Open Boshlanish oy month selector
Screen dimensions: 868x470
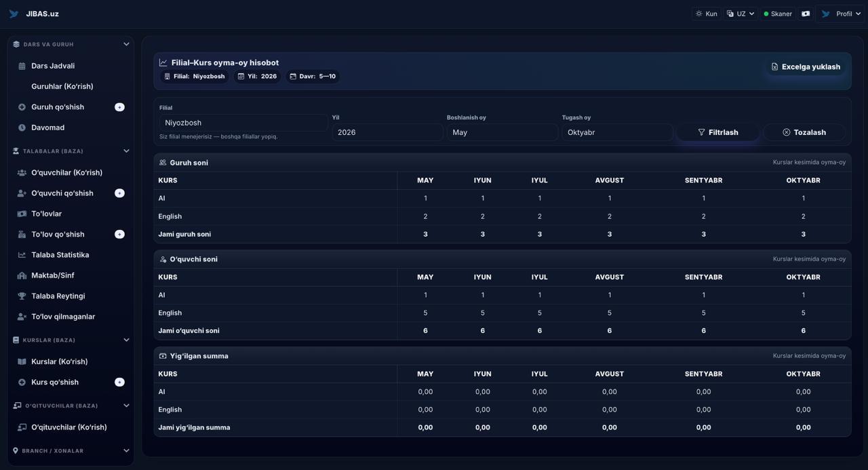point(502,132)
